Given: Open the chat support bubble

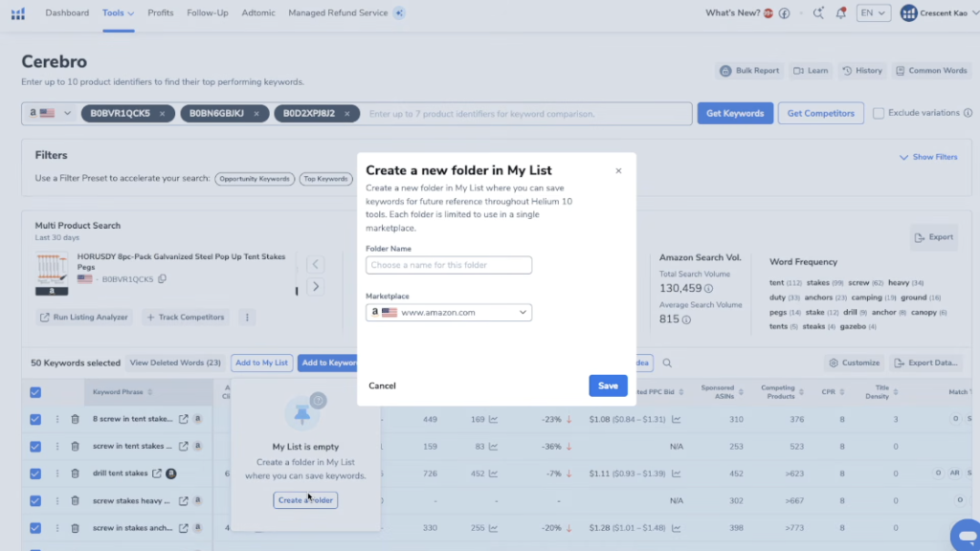Looking at the screenshot, I should [963, 534].
